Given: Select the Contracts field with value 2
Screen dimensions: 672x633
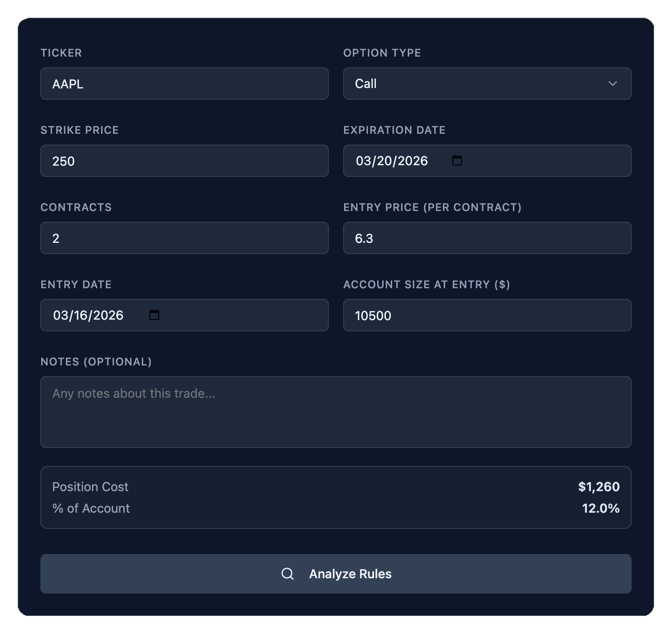Looking at the screenshot, I should [x=184, y=238].
